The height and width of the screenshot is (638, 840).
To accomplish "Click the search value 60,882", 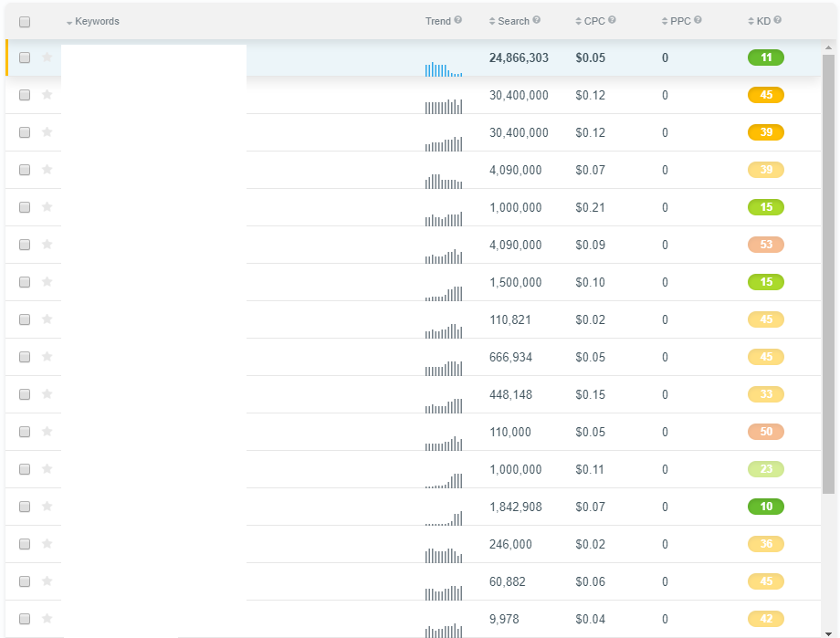I will (508, 581).
